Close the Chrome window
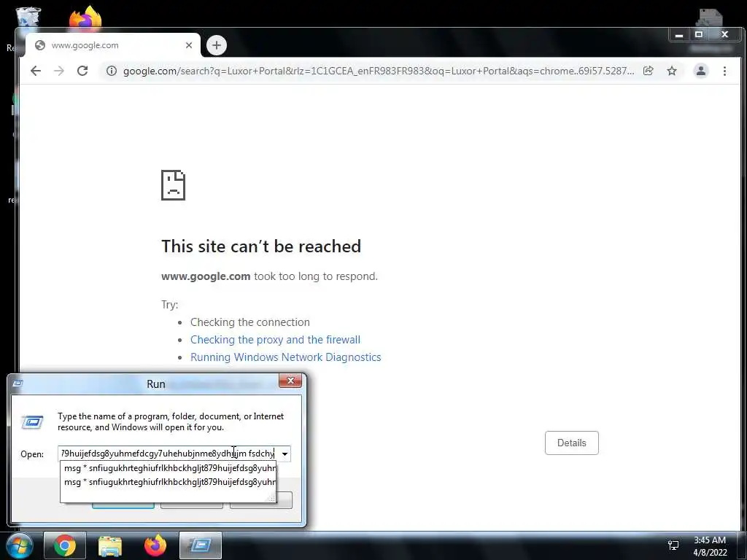 (x=724, y=35)
